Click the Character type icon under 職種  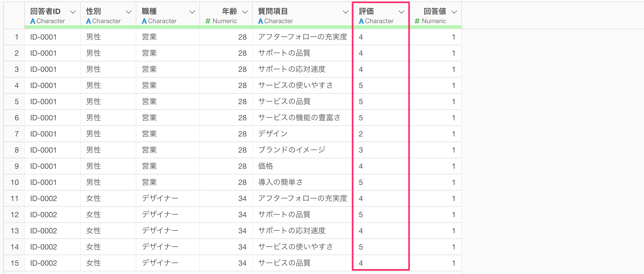pyautogui.click(x=144, y=21)
